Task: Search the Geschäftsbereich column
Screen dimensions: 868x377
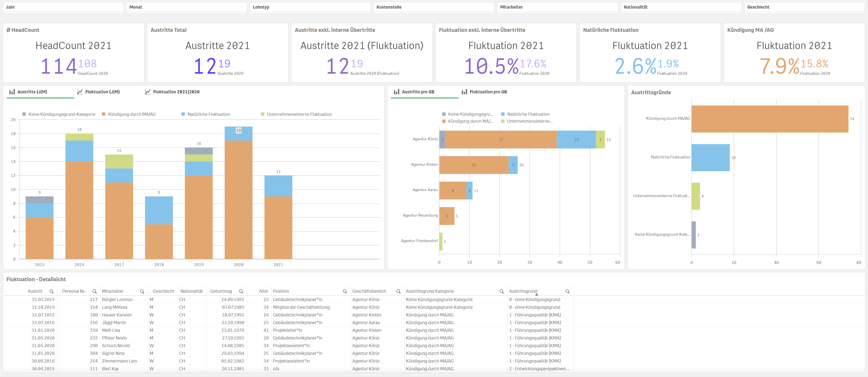Action: click(x=399, y=292)
